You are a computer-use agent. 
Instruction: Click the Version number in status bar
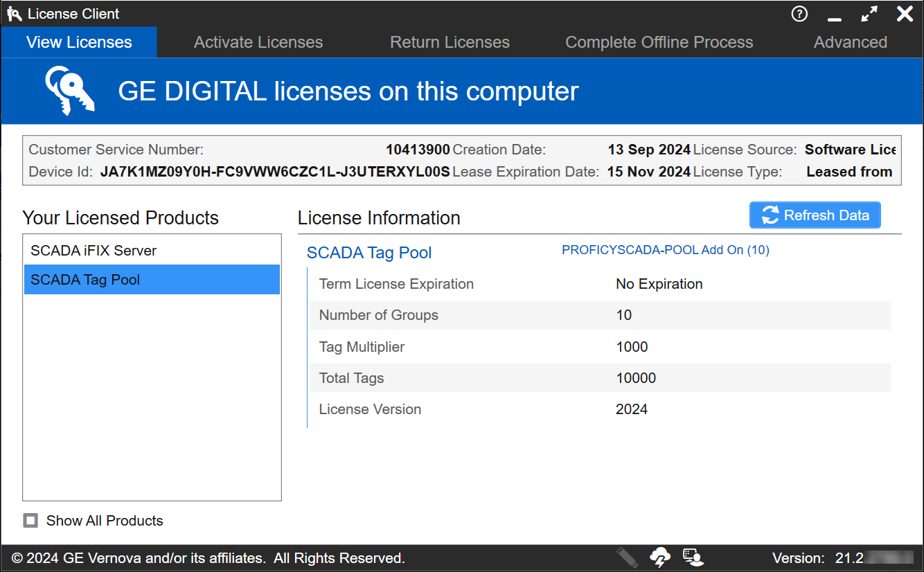point(876,558)
